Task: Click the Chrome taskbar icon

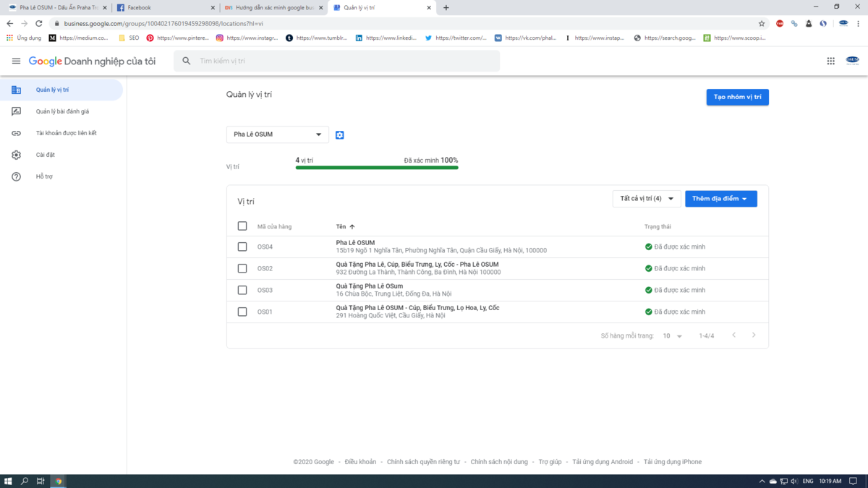Action: pyautogui.click(x=59, y=481)
